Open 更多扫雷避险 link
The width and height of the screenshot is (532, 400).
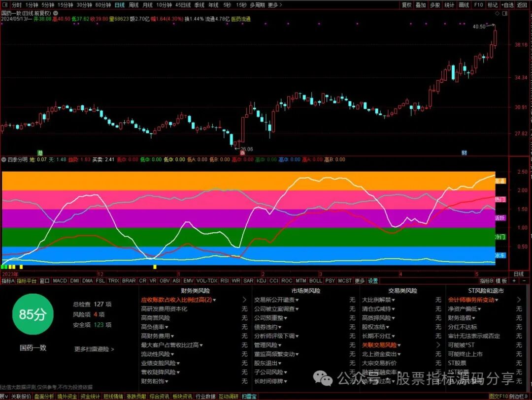[x=94, y=349]
